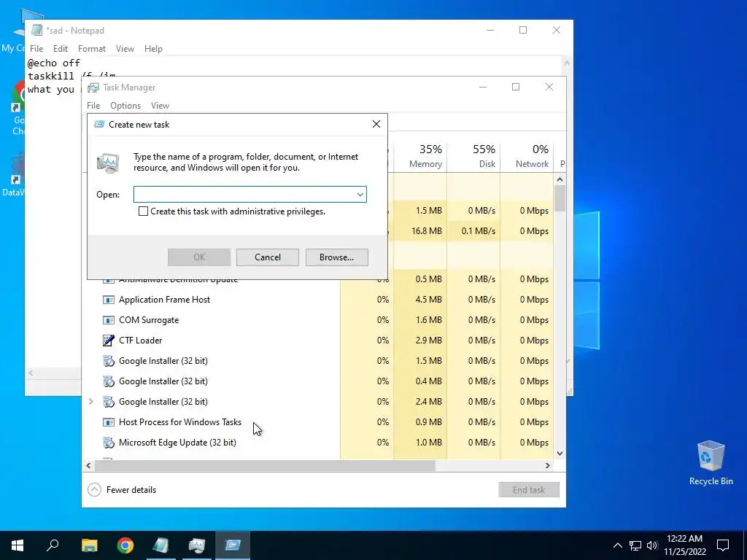The height and width of the screenshot is (560, 747).
Task: Close the Create new task dialog
Action: pos(376,124)
